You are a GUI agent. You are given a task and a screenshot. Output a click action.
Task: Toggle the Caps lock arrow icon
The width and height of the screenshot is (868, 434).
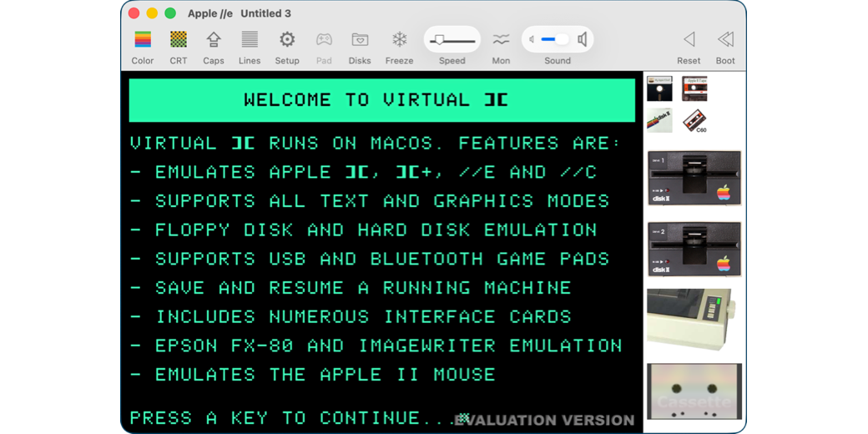(214, 39)
